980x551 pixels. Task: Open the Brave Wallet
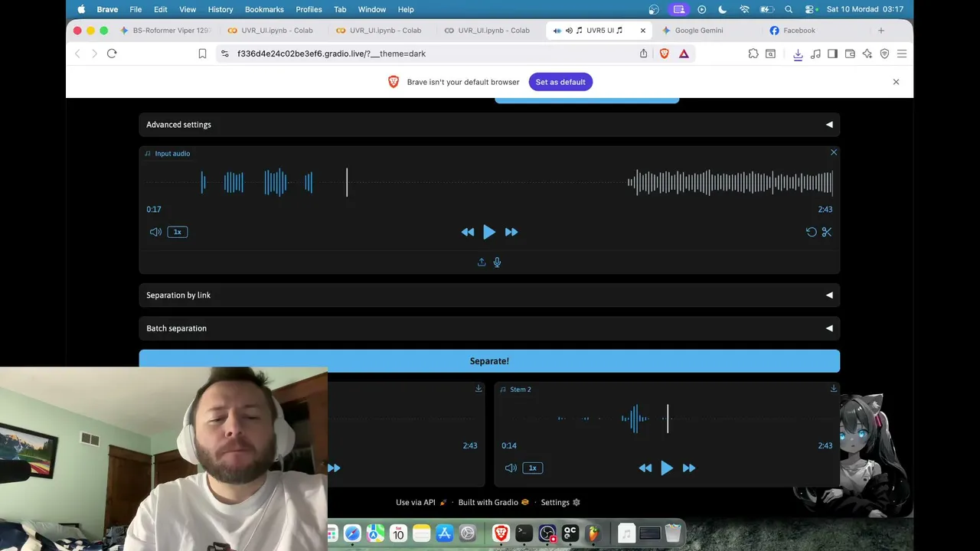tap(850, 54)
